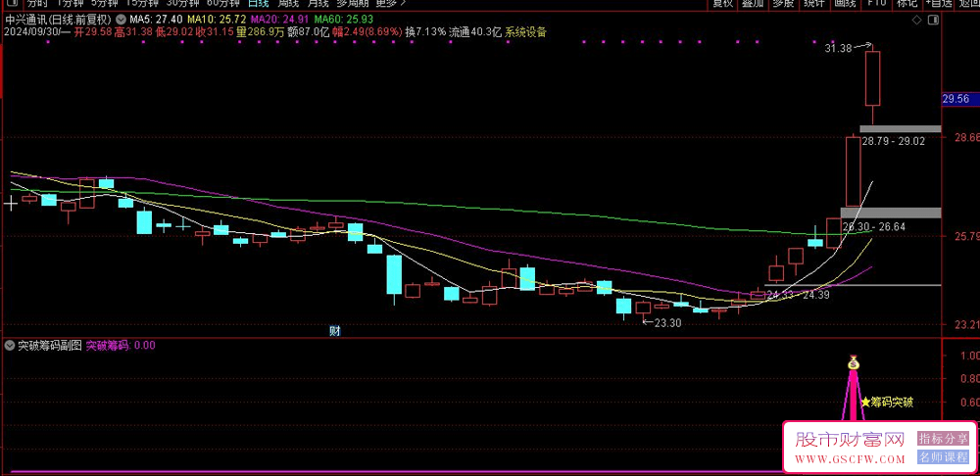The width and height of the screenshot is (980, 476).
Task: Click the 0.80 sub-chart axis value
Action: (x=969, y=379)
